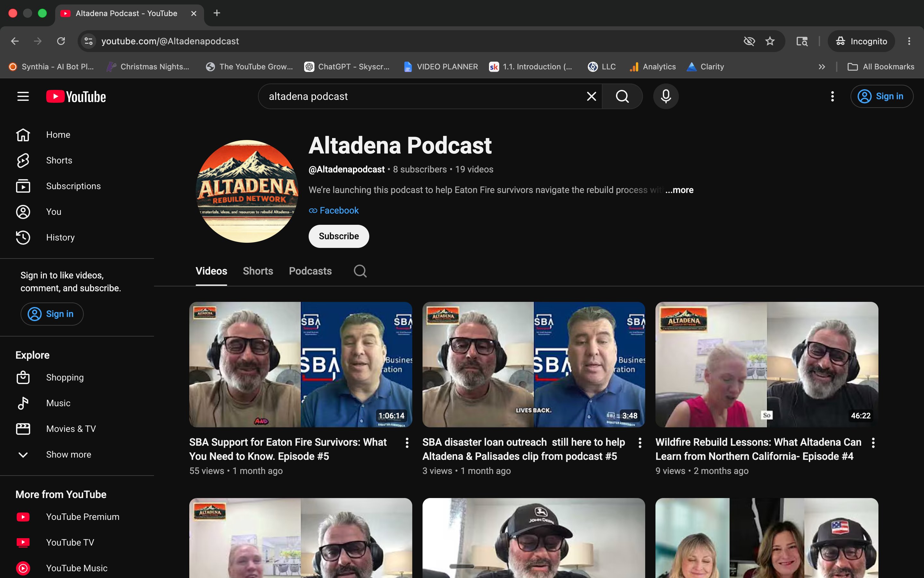Image resolution: width=924 pixels, height=578 pixels.
Task: Switch to the Videos tab
Action: (211, 271)
